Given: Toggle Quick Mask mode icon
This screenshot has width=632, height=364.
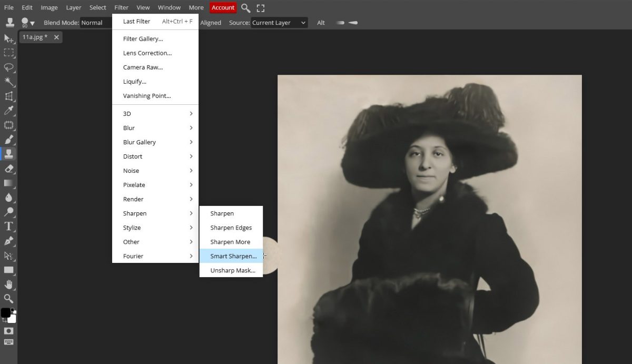Looking at the screenshot, I should [x=8, y=331].
